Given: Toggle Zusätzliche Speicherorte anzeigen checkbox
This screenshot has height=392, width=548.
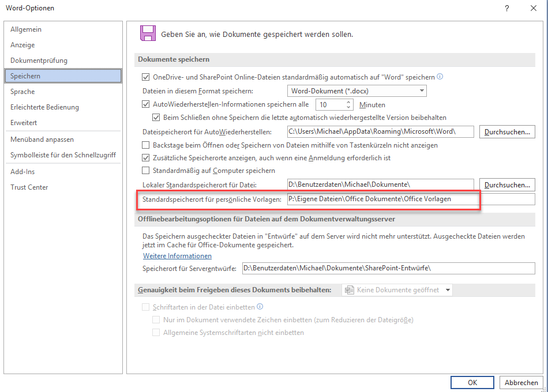Looking at the screenshot, I should (x=146, y=158).
